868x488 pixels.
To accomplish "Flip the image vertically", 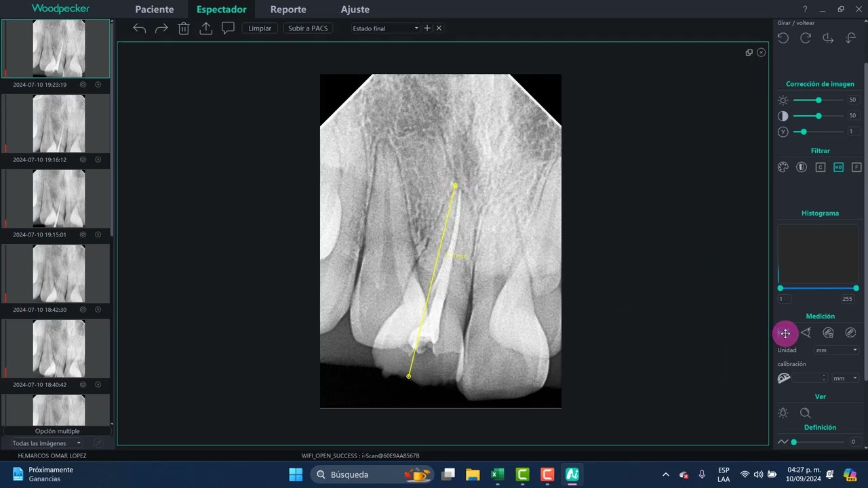I will point(851,39).
